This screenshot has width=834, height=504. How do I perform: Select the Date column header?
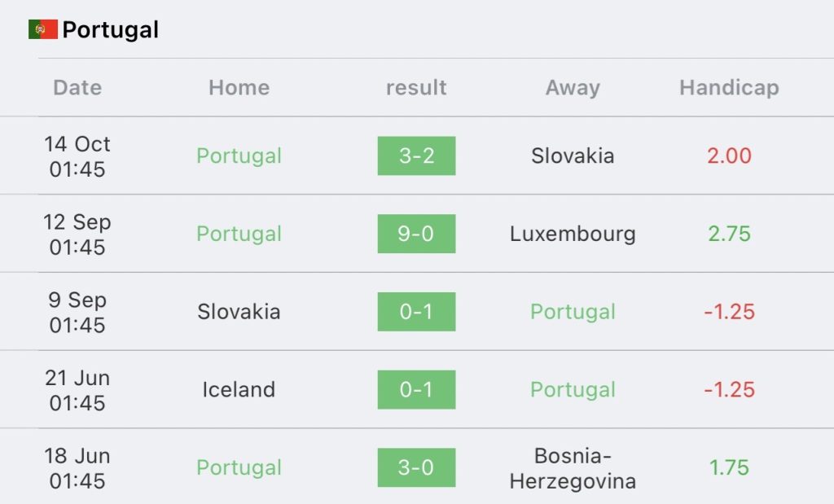77,88
